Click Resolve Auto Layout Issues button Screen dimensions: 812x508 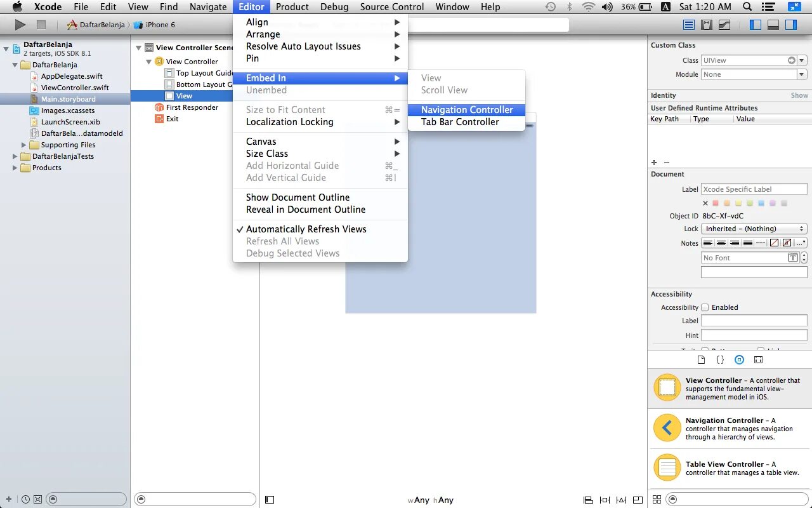tap(621, 500)
